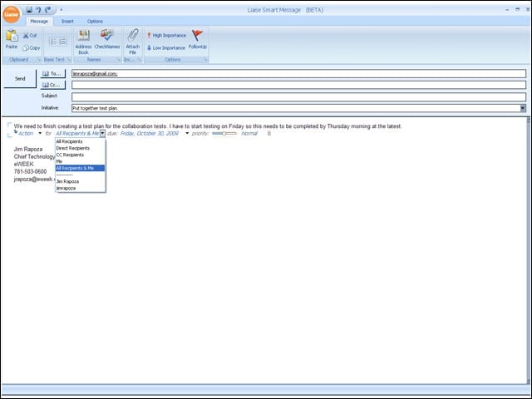Pick Jim Rapoza from the assignee list
This screenshot has height=399, width=532.
(x=80, y=181)
